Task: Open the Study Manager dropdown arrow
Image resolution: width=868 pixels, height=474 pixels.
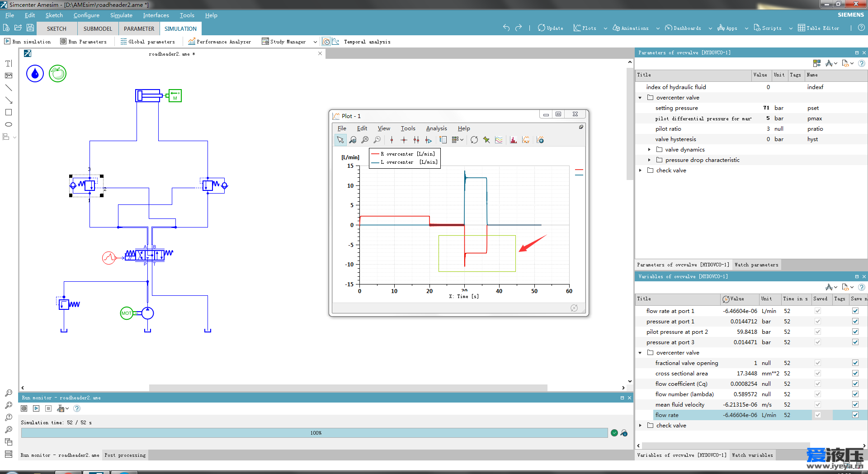Action: [x=315, y=42]
